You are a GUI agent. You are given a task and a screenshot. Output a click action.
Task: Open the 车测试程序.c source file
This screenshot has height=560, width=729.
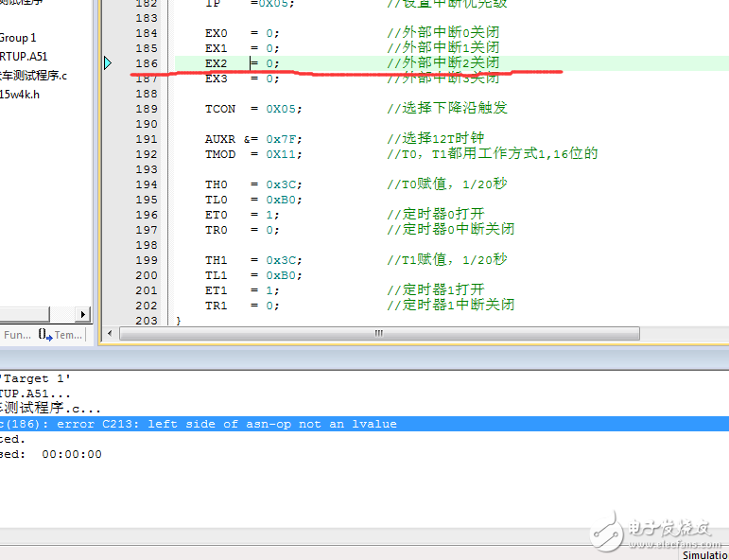click(x=33, y=76)
